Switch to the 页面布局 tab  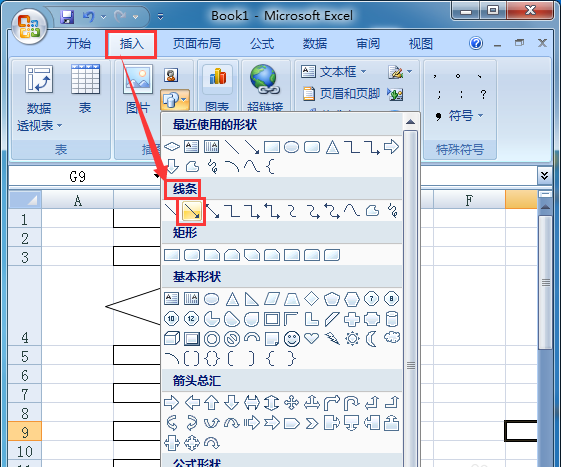click(196, 44)
